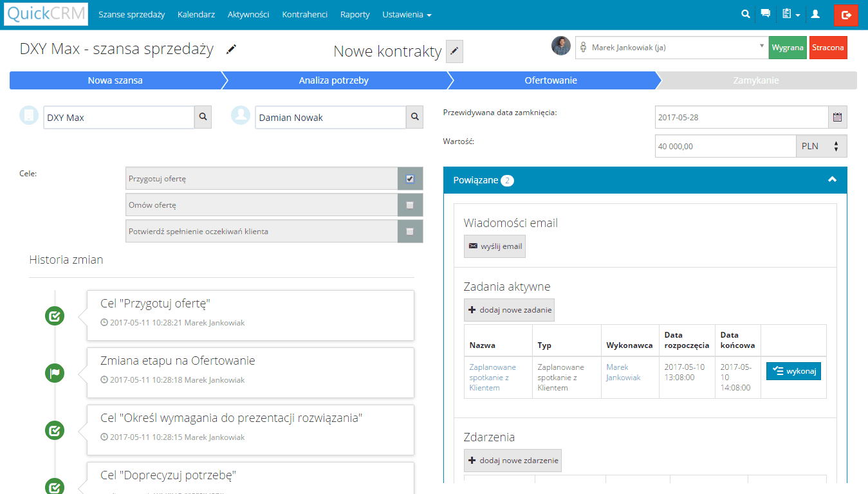Search contact with magnifier beside Damian Nowak
Viewport: 868px width, 494px height.
click(x=414, y=117)
